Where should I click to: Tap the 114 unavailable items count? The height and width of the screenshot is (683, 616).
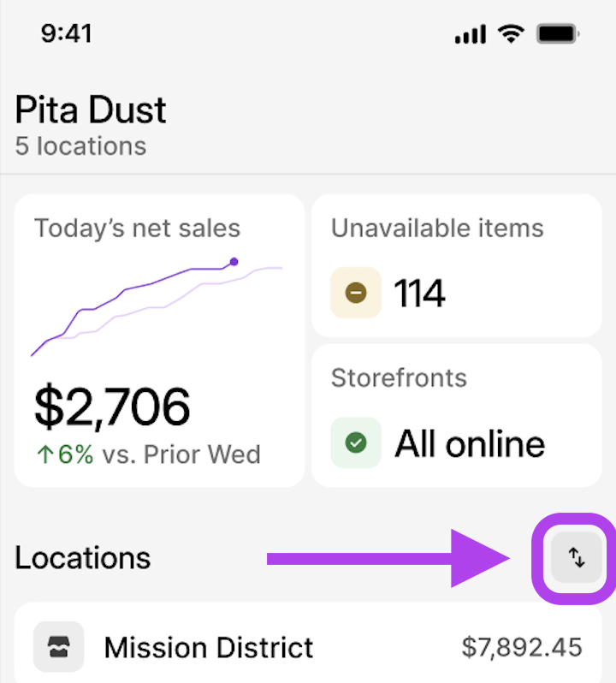[x=419, y=294]
